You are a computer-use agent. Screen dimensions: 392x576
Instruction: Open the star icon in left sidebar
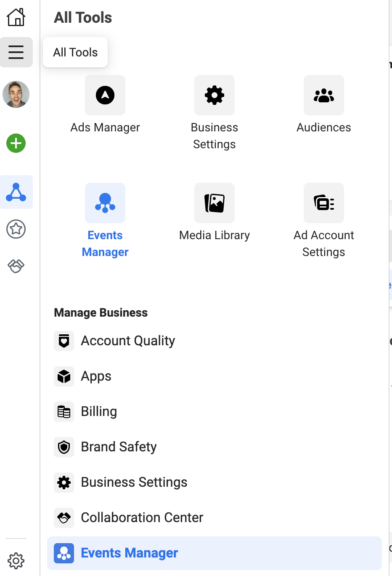[16, 229]
